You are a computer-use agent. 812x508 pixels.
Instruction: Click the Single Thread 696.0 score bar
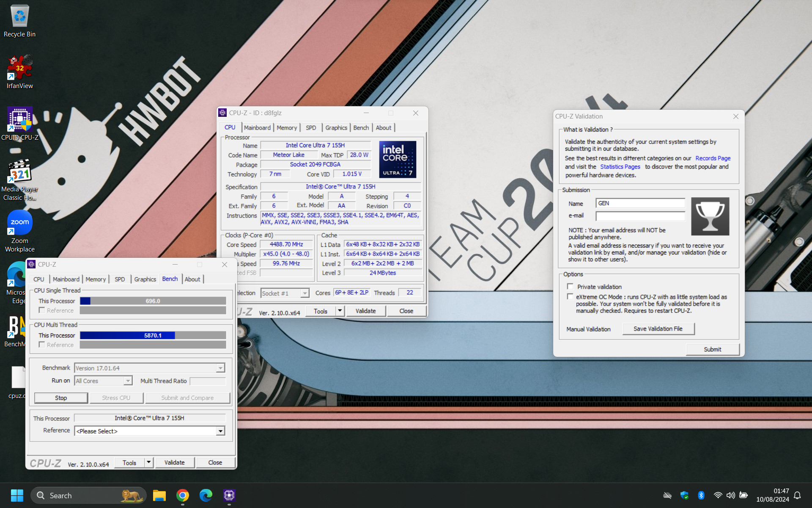[x=153, y=301]
